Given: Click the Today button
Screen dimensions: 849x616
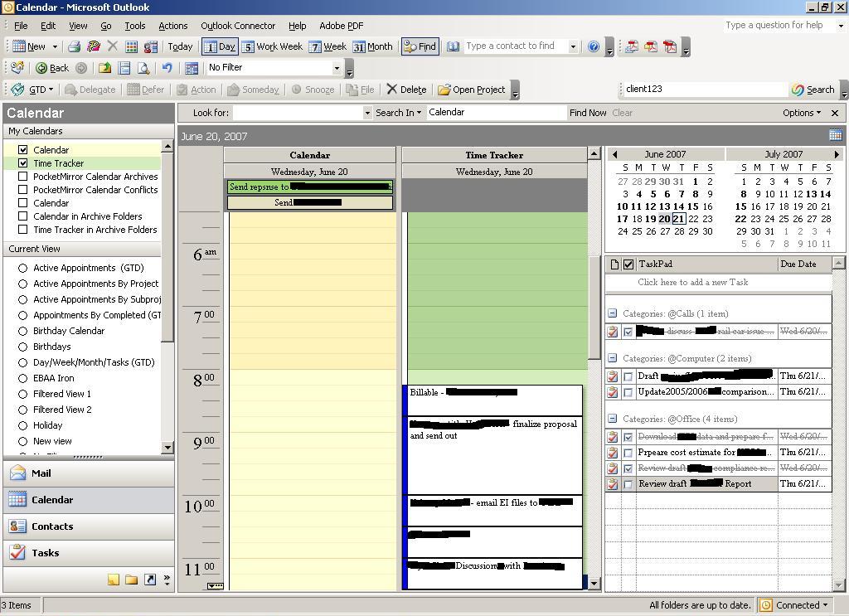Looking at the screenshot, I should pos(180,46).
